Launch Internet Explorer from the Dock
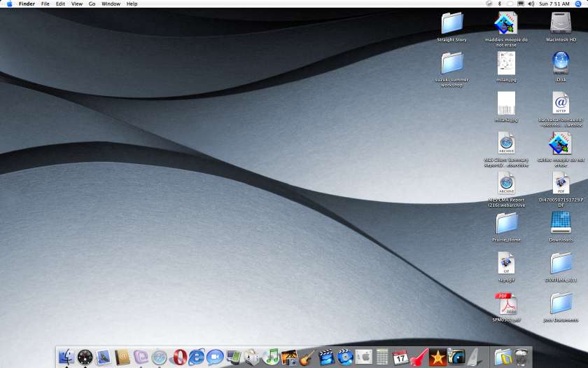The height and width of the screenshot is (368, 588). 197,357
